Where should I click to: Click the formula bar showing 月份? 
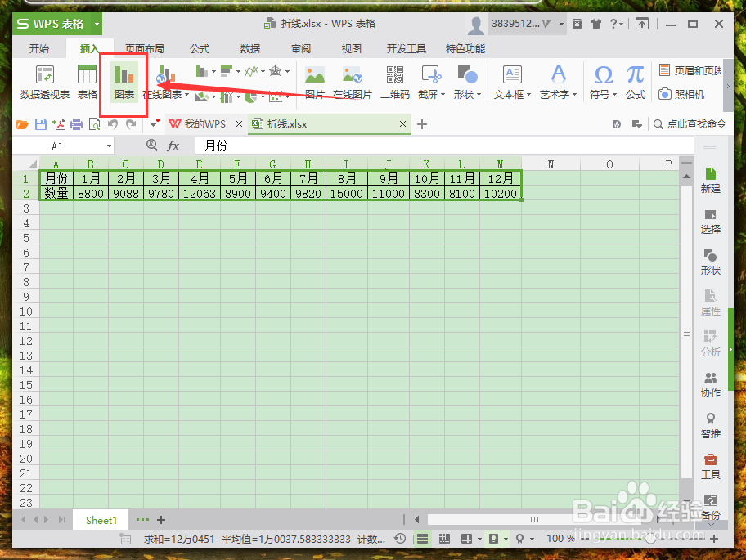444,146
